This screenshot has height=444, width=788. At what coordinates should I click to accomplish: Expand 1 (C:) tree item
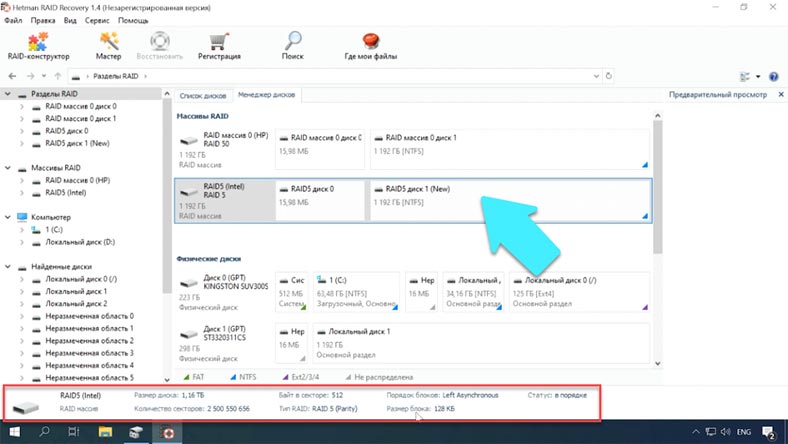22,229
